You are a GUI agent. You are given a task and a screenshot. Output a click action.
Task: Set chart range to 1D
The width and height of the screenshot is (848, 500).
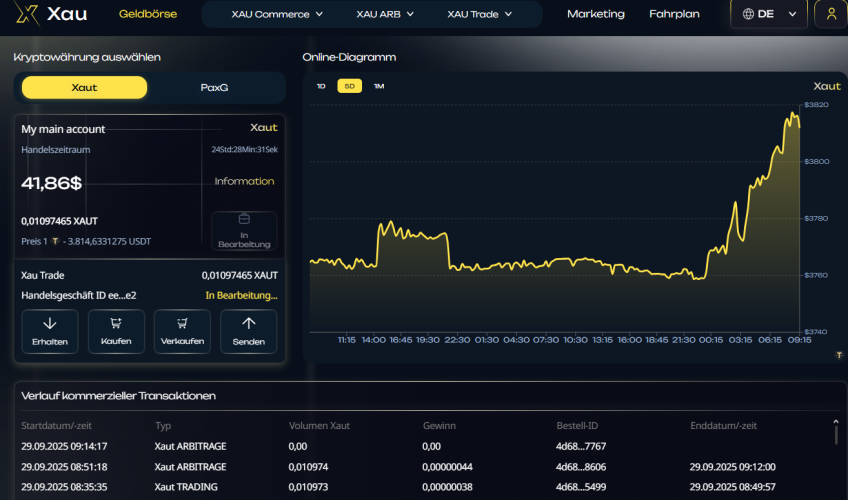[321, 86]
